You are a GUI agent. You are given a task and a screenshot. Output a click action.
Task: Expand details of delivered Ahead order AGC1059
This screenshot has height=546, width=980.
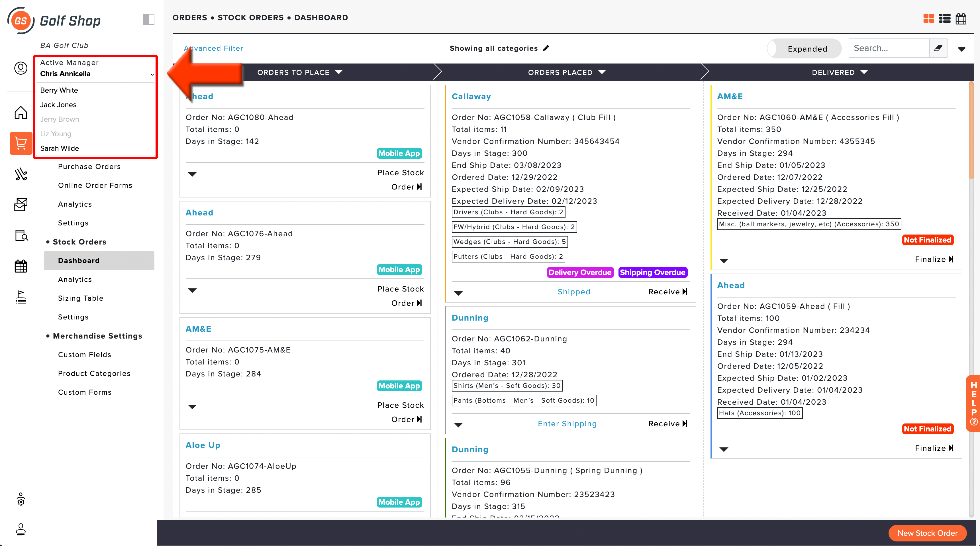[724, 450]
